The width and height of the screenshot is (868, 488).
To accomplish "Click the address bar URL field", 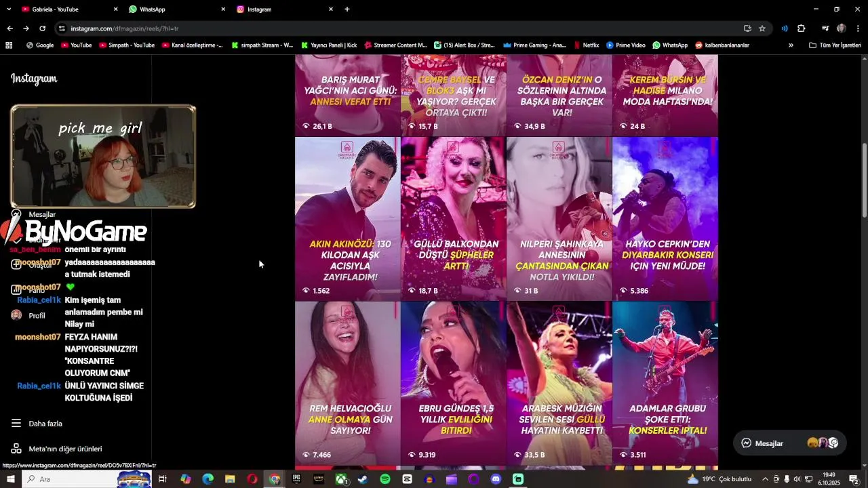I will 400,28.
